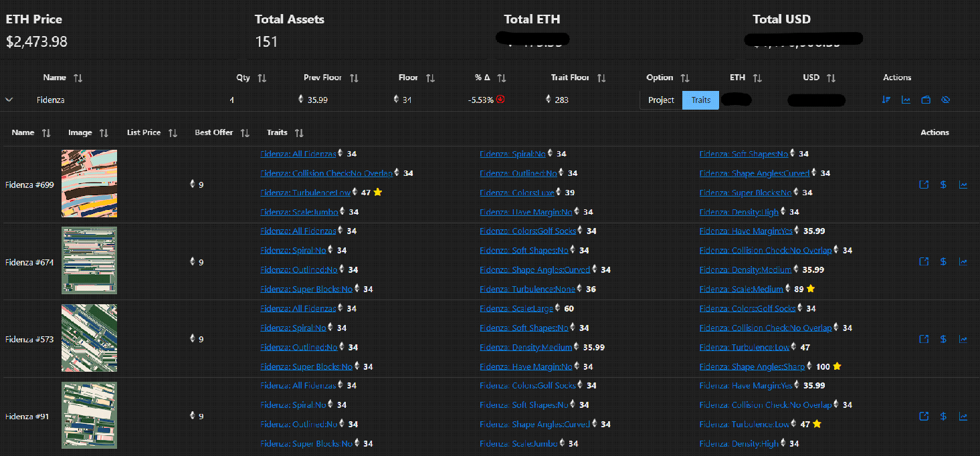Click the red down-arrow next to -5.53%
Screen dimensions: 980x456
click(500, 100)
